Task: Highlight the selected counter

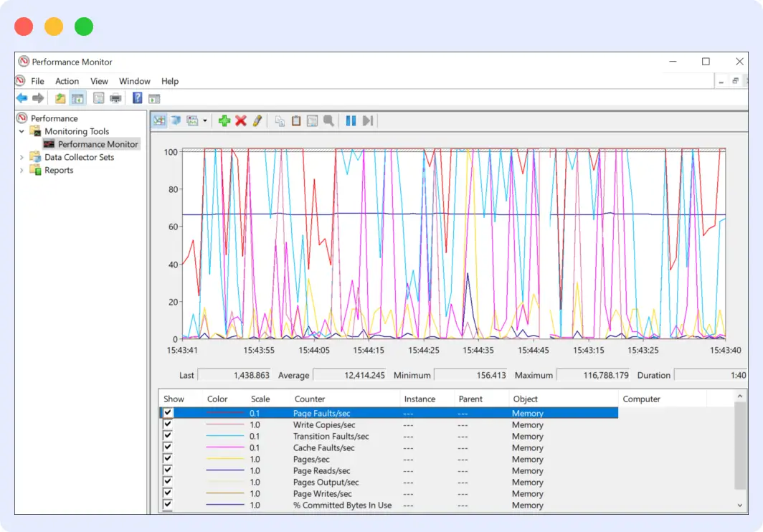Action: click(x=257, y=120)
